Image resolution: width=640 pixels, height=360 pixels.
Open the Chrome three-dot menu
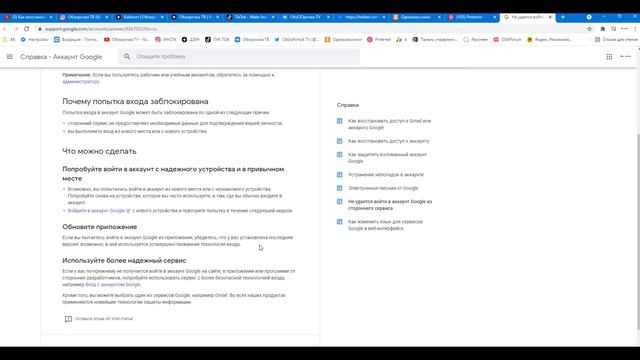(x=636, y=29)
